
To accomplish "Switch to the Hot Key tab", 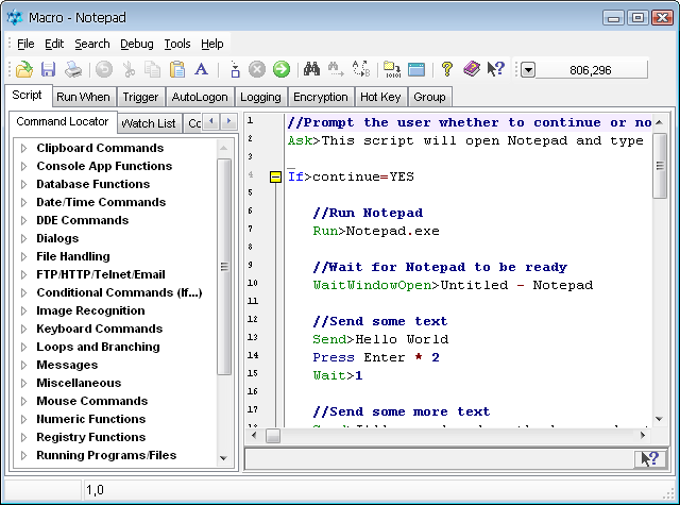I will click(x=381, y=97).
